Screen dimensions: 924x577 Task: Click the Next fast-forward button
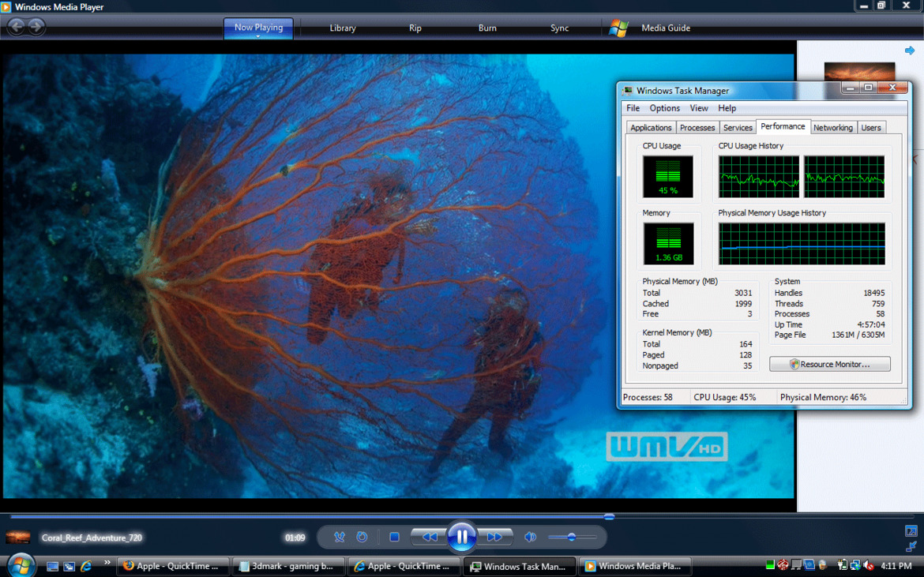click(x=494, y=537)
